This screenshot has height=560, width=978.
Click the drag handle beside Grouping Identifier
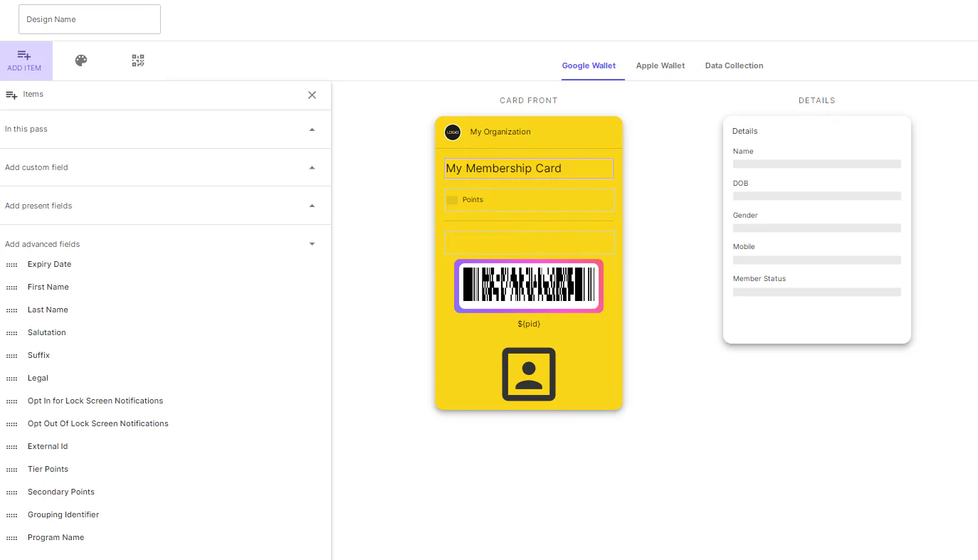tap(11, 515)
